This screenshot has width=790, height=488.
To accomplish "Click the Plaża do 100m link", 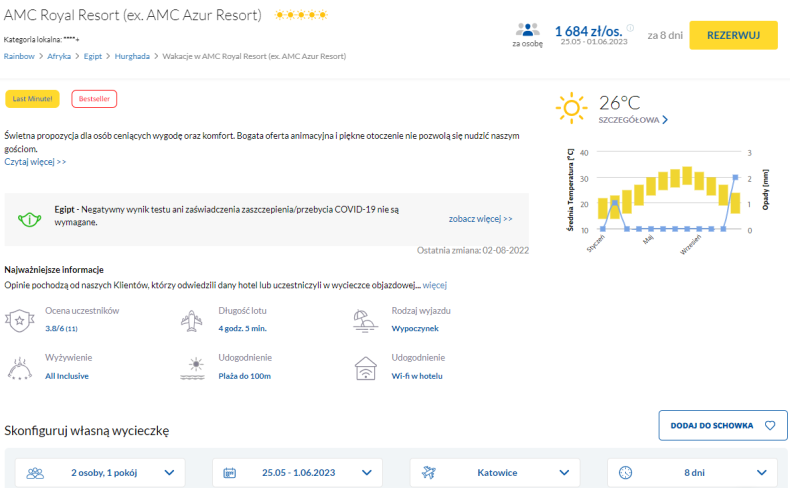I will tap(244, 376).
